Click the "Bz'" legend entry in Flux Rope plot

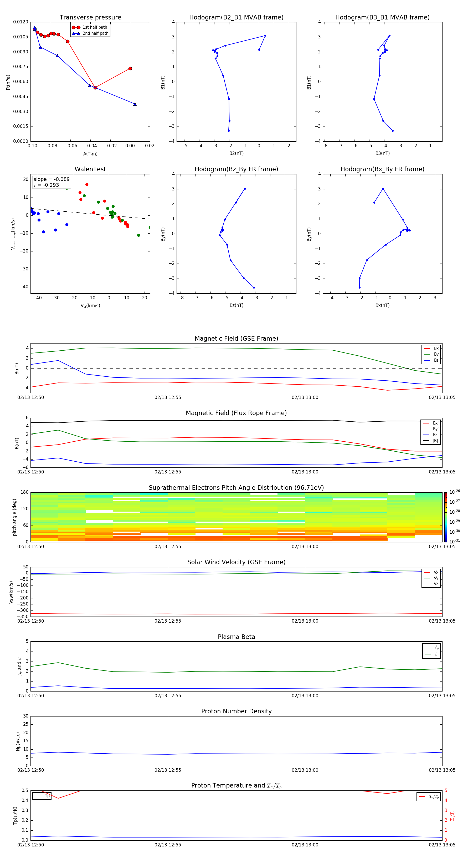click(431, 435)
